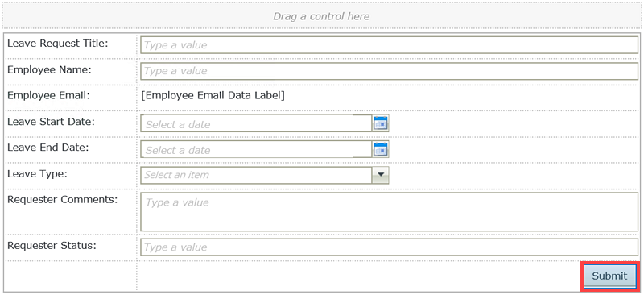Screen dimensions: 644x295
Task: Click the Submit button
Action: [x=609, y=276]
